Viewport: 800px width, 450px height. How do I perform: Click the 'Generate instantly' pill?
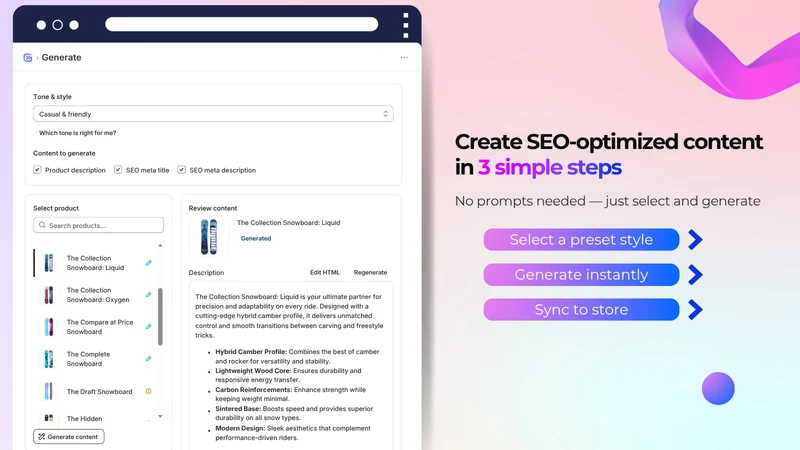pos(581,274)
